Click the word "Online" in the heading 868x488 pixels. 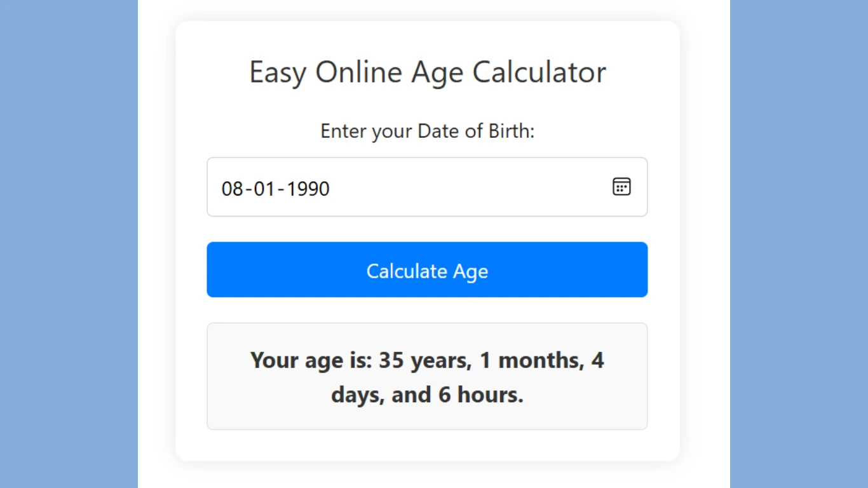coord(358,72)
